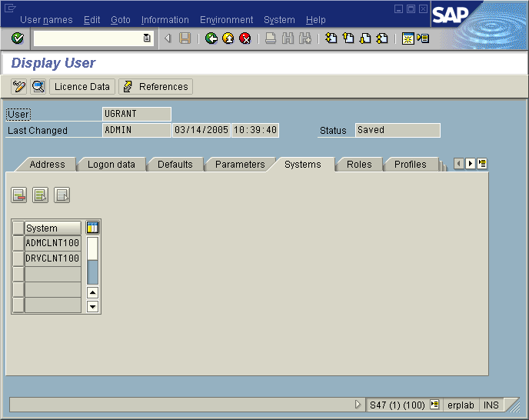Click the Licence Data button

tap(82, 87)
